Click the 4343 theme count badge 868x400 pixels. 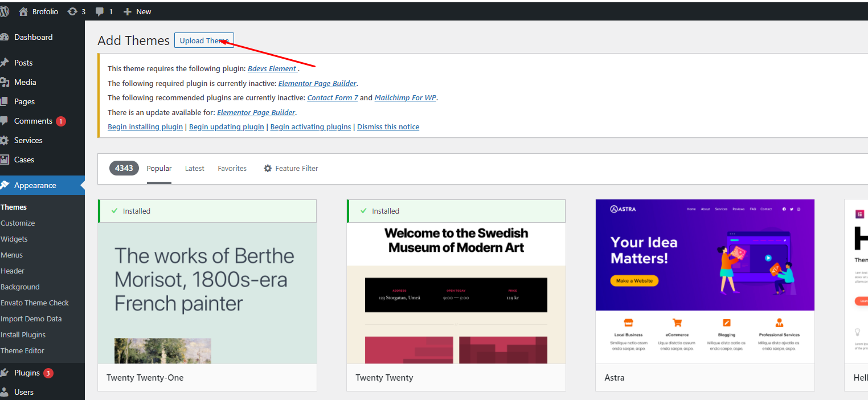click(x=124, y=168)
